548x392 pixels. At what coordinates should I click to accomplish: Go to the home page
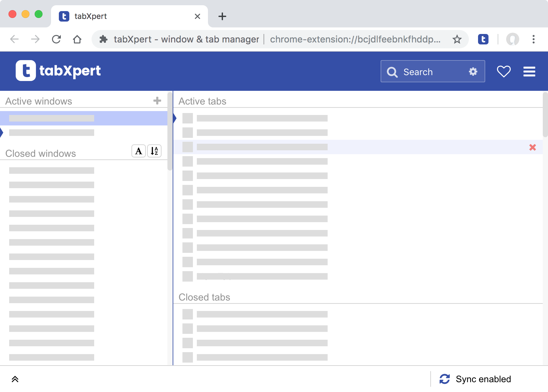click(x=77, y=39)
